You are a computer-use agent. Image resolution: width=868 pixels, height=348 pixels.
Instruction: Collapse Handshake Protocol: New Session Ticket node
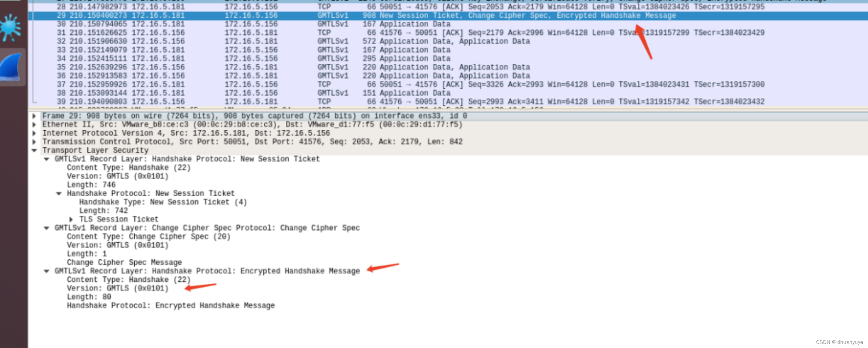point(59,194)
